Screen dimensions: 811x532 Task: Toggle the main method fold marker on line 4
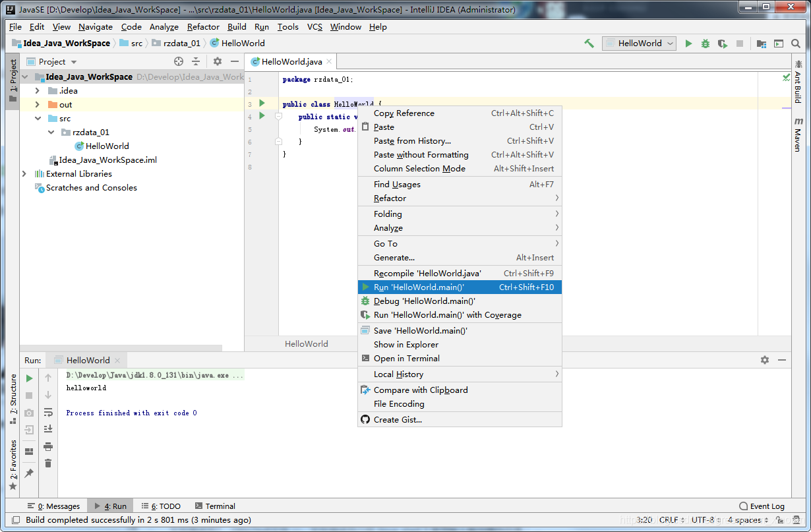click(278, 116)
